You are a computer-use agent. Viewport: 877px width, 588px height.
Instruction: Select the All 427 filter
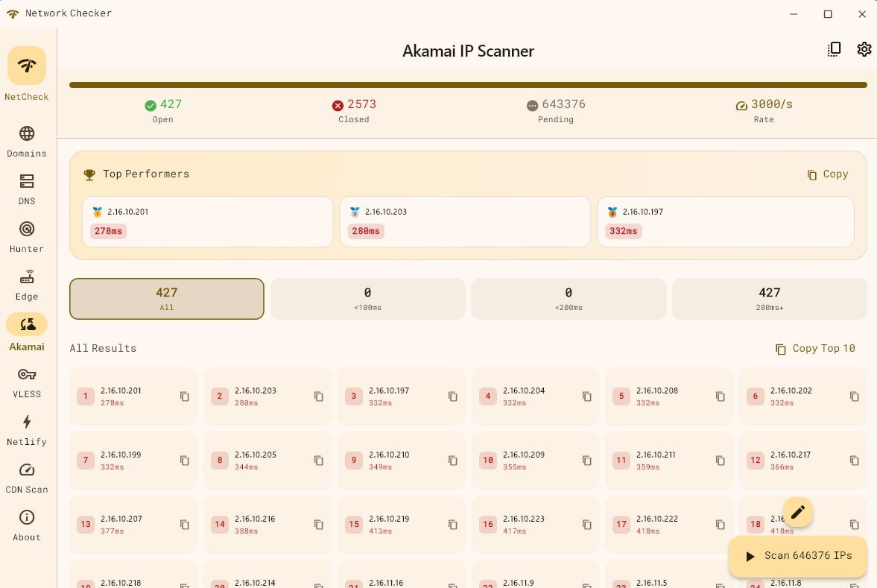pyautogui.click(x=167, y=299)
